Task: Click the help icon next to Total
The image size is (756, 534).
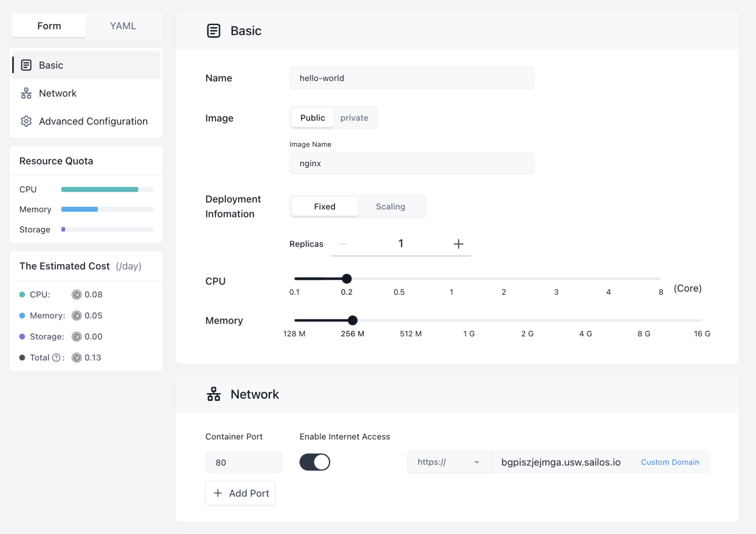Action: [56, 358]
